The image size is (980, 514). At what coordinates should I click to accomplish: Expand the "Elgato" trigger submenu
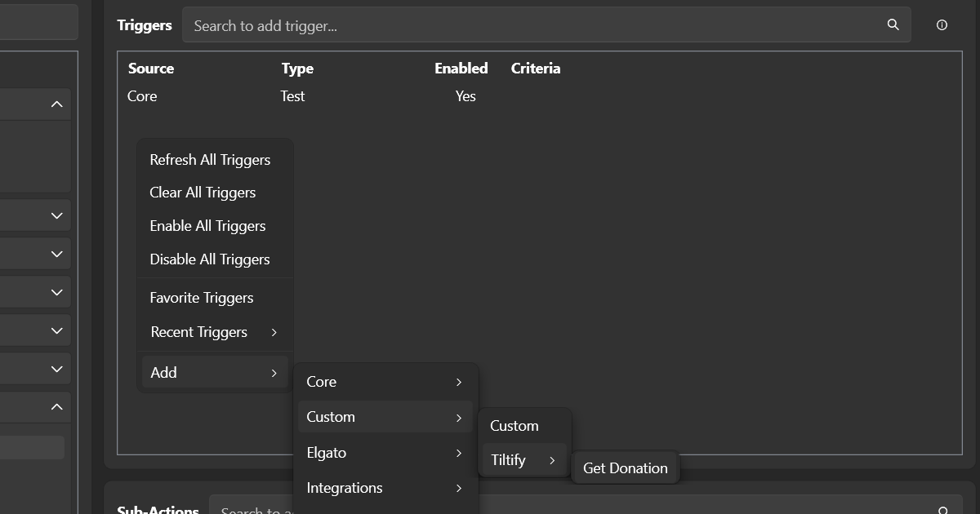(325, 452)
